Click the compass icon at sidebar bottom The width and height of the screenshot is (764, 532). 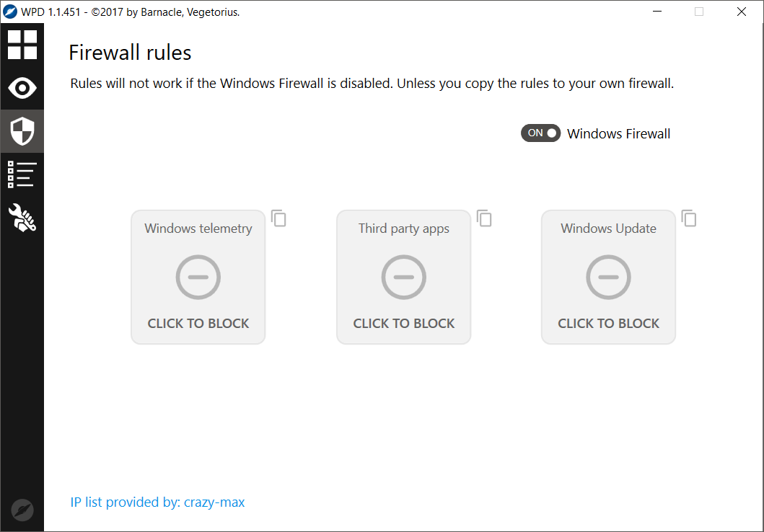click(22, 510)
